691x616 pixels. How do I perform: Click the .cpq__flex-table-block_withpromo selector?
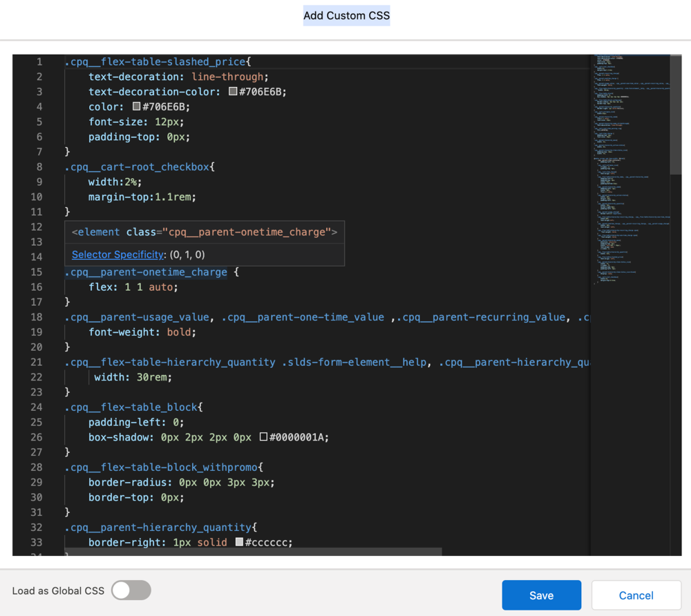[161, 467]
